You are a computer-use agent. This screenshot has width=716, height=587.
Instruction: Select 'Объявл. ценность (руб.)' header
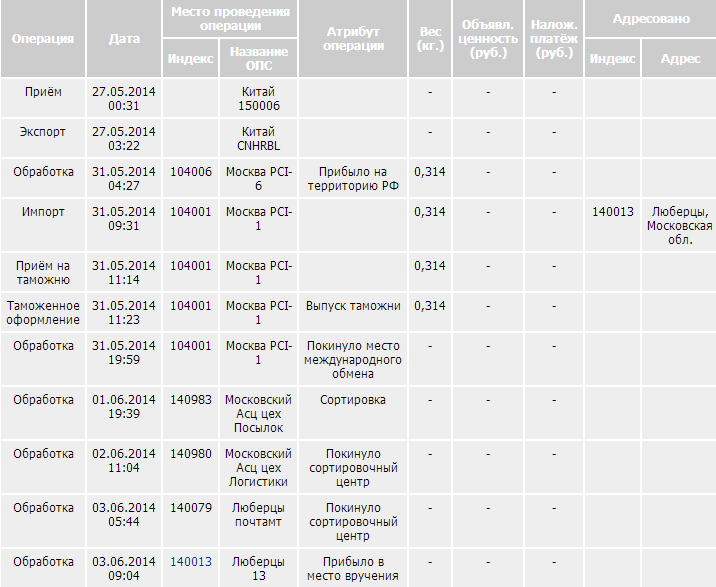tap(488, 38)
